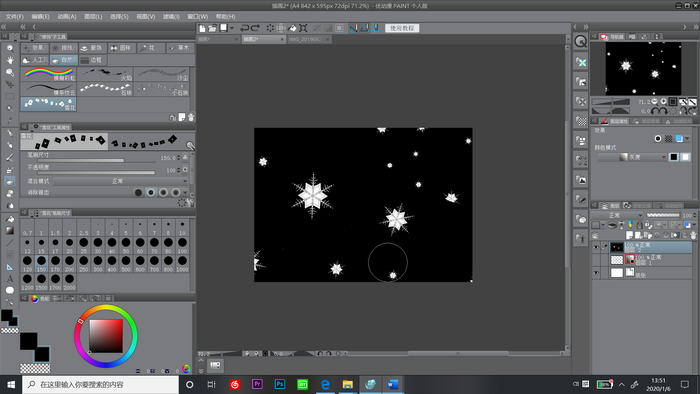Toggle visibility eye of layer 2

(x=596, y=247)
